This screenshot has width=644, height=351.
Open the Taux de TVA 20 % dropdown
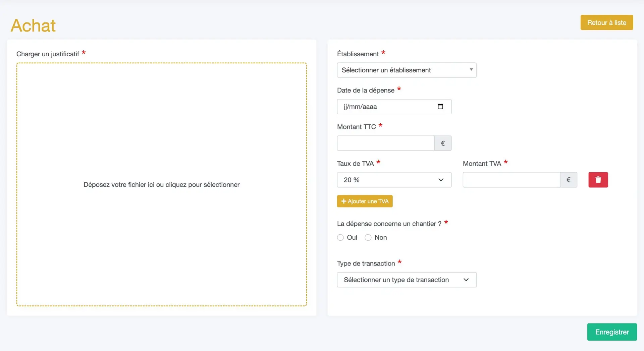click(394, 180)
